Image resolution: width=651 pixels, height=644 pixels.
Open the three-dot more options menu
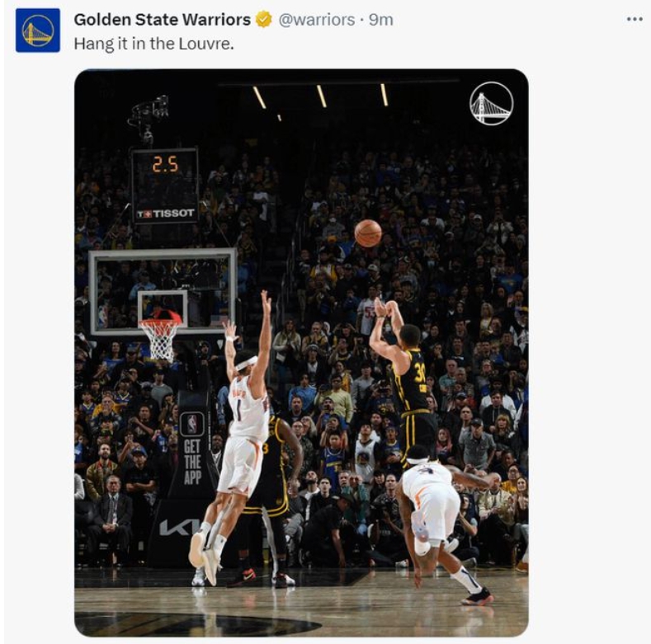[x=634, y=19]
